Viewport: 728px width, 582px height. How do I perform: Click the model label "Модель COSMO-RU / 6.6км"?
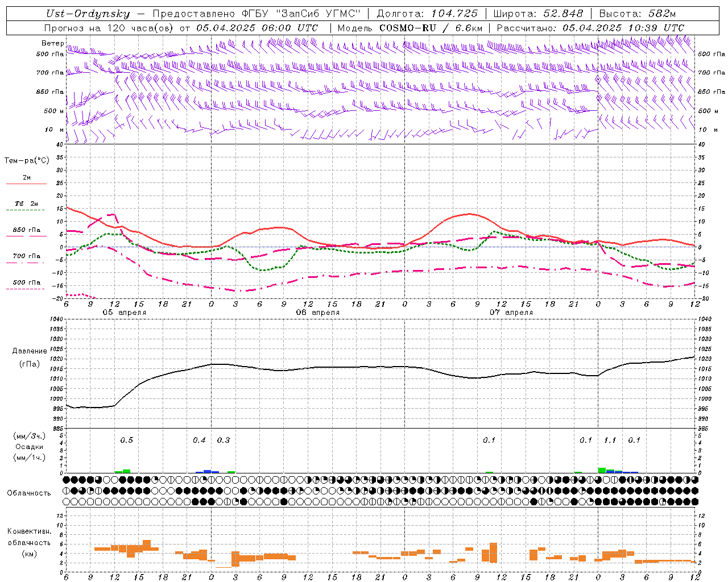coord(410,28)
